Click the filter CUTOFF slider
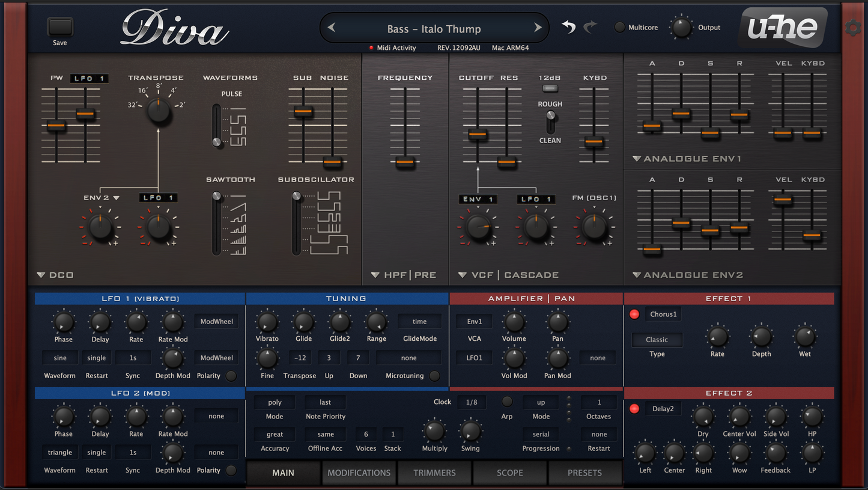 [x=478, y=134]
